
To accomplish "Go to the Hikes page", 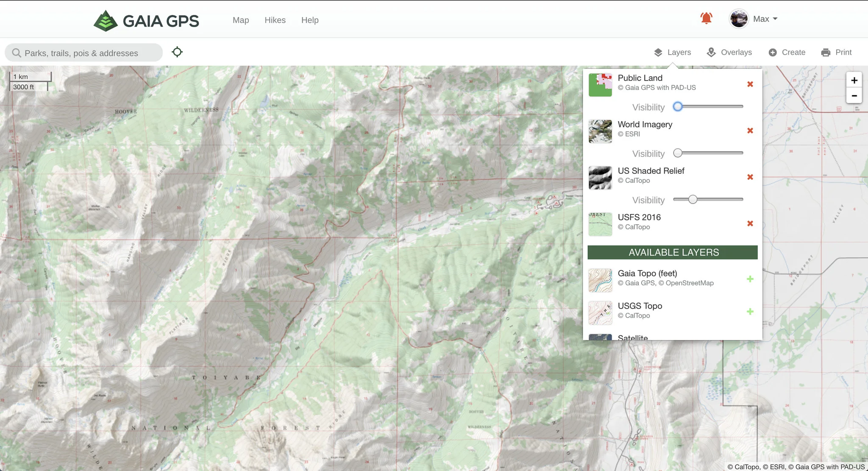I will 275,20.
